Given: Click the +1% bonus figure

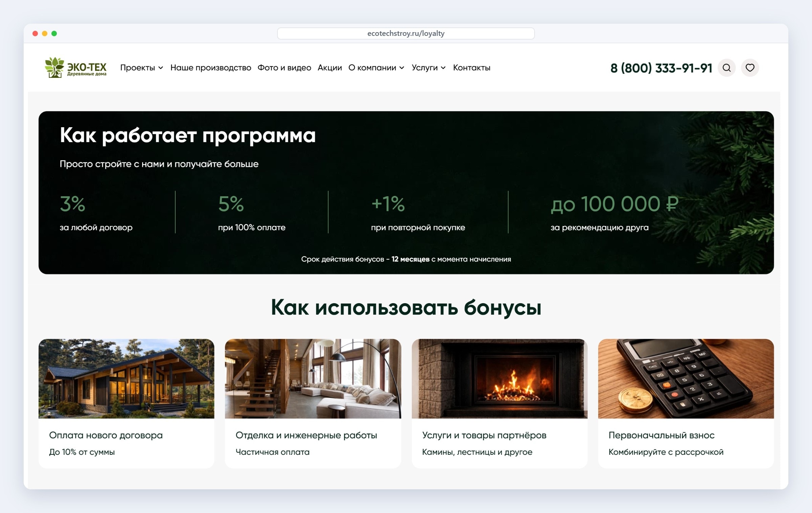Looking at the screenshot, I should pyautogui.click(x=388, y=204).
